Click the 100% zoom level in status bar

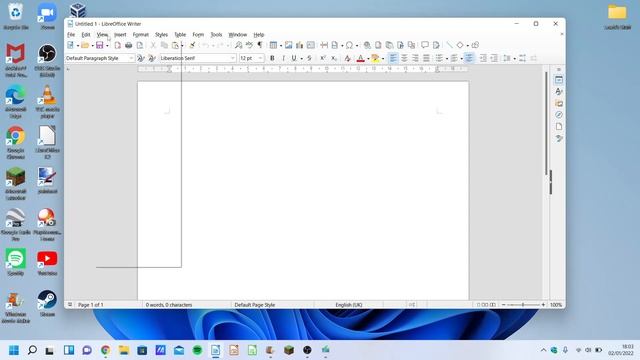click(x=556, y=305)
